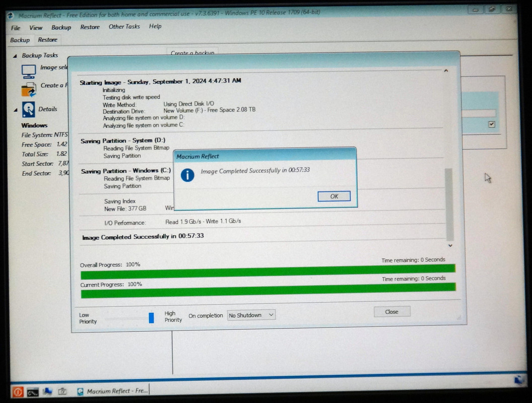Viewport: 532px width, 403px height.
Task: Open the command prompt taskbar icon
Action: (33, 392)
